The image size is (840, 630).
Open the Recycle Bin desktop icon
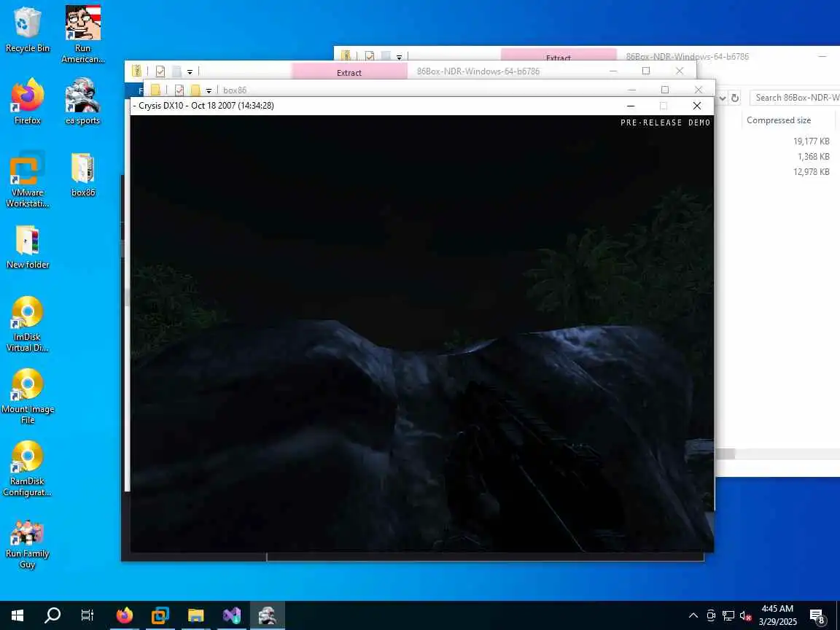point(27,29)
